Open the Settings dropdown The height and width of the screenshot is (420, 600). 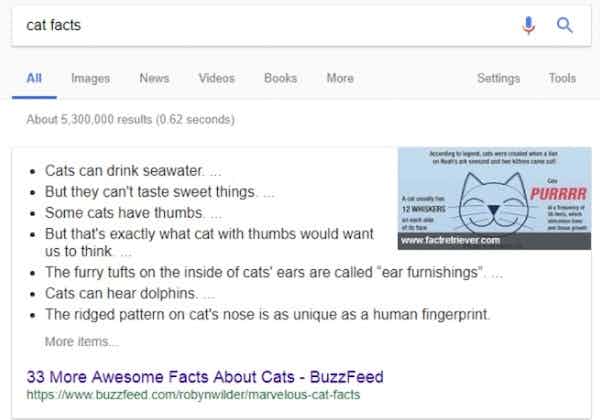(498, 78)
